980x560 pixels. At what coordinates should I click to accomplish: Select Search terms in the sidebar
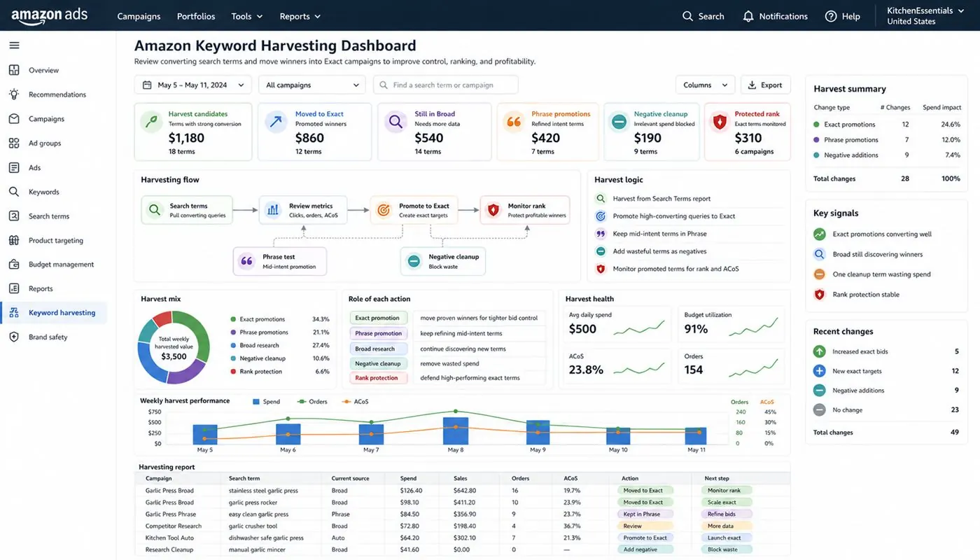coord(54,216)
